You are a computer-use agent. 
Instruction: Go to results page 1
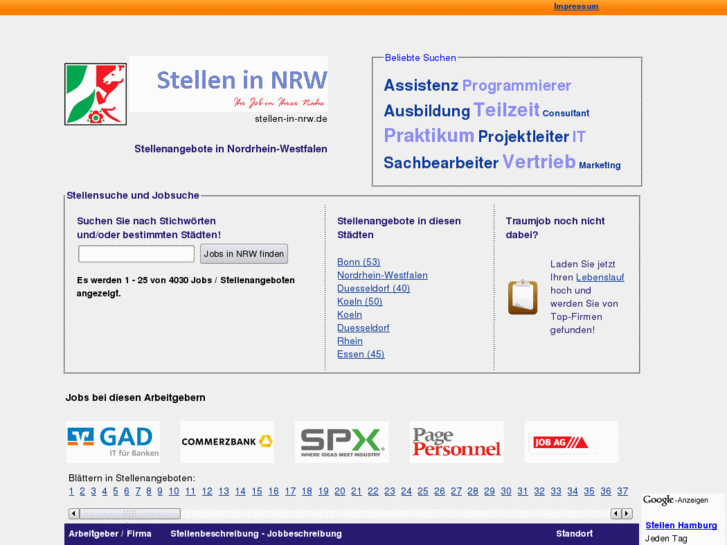pyautogui.click(x=71, y=491)
